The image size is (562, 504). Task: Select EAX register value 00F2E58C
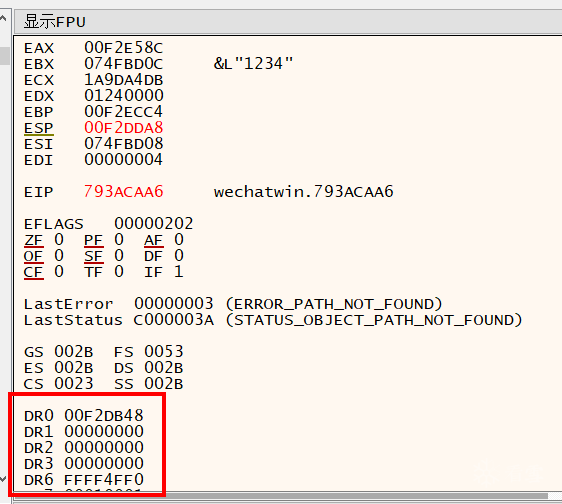124,48
